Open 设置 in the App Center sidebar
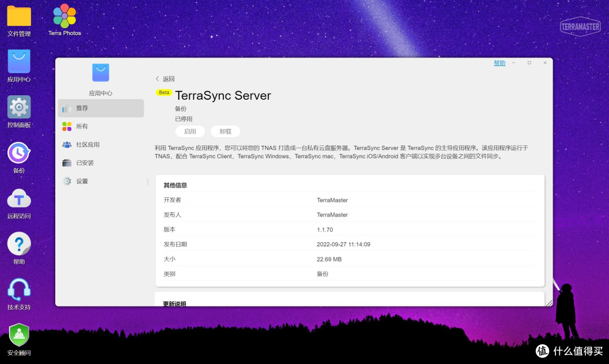The image size is (609, 364). pos(100,181)
